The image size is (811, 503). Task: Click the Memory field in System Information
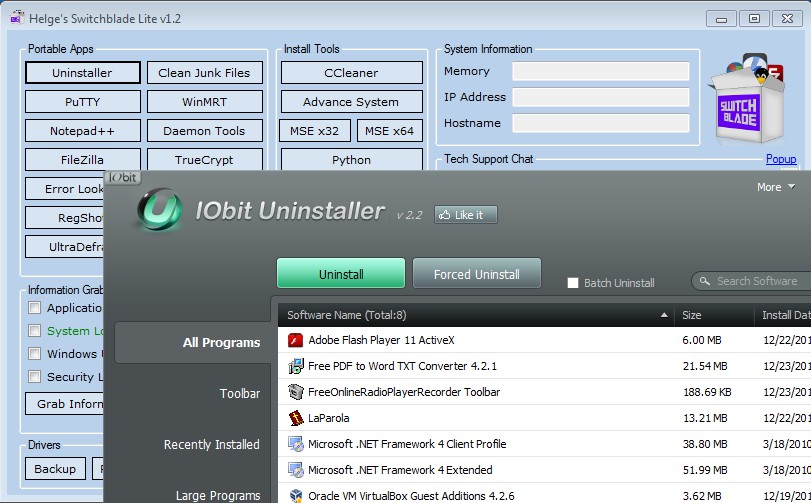coord(600,71)
